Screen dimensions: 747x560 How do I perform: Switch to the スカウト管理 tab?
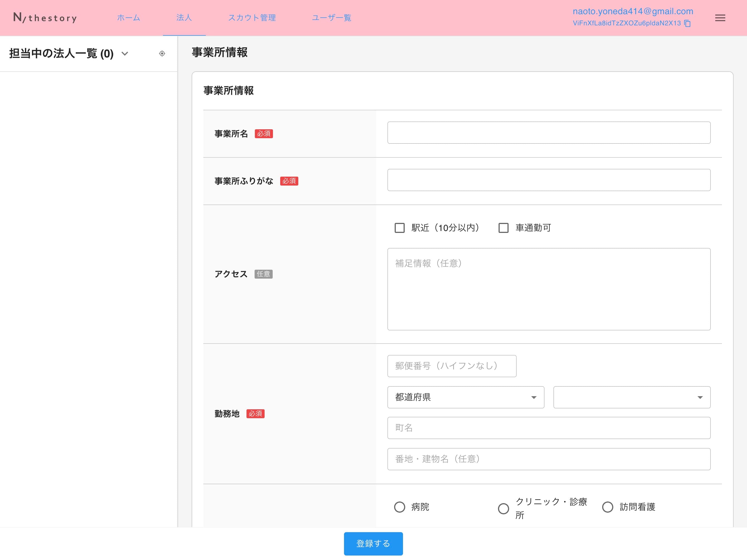click(252, 18)
